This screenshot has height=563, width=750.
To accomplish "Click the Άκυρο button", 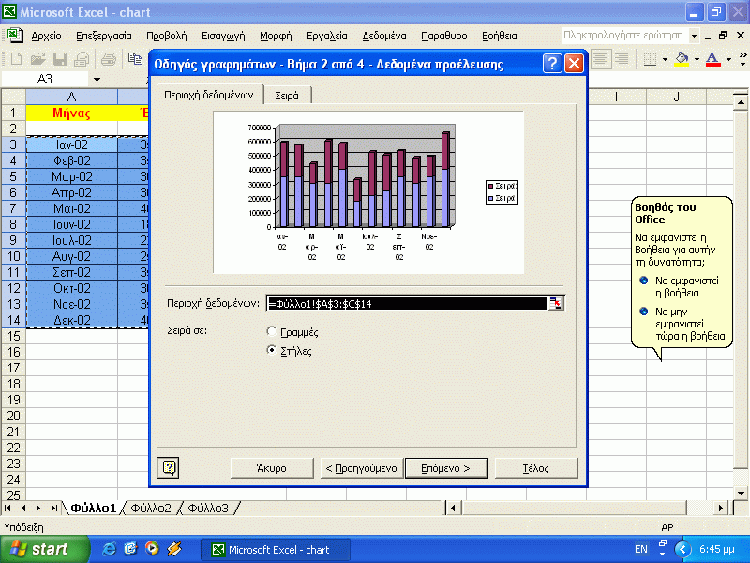I will coord(272,468).
